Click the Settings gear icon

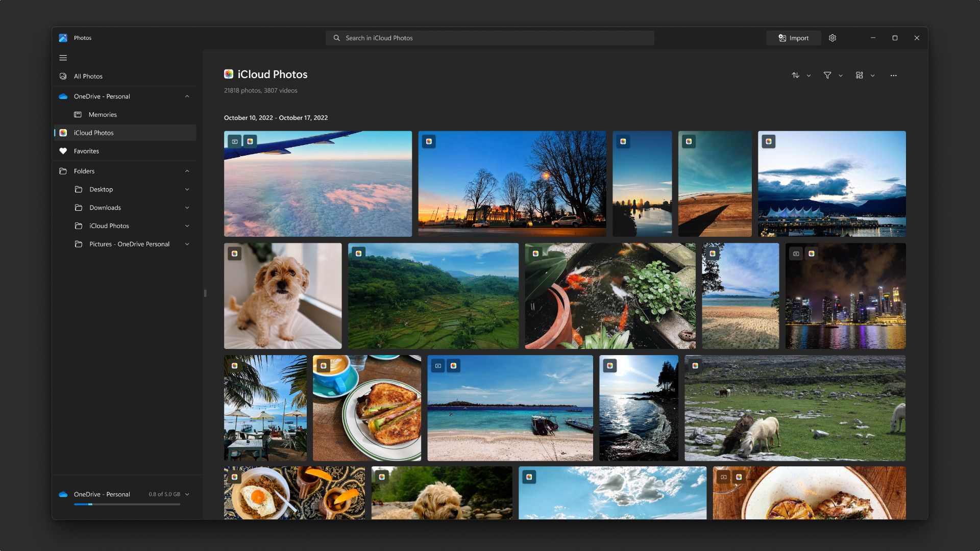pyautogui.click(x=832, y=38)
